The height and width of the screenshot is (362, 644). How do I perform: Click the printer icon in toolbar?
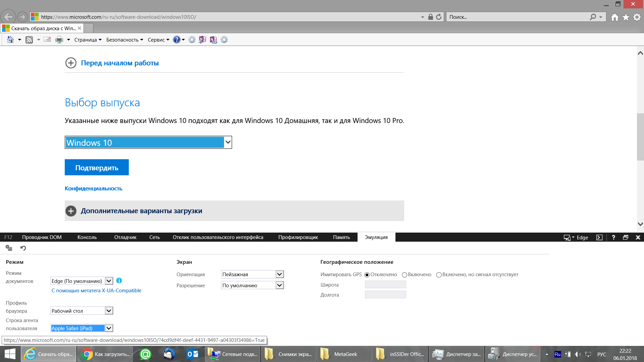point(59,40)
